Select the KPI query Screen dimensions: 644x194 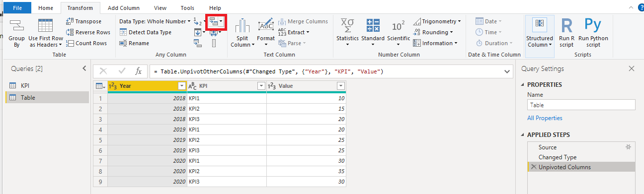point(47,85)
